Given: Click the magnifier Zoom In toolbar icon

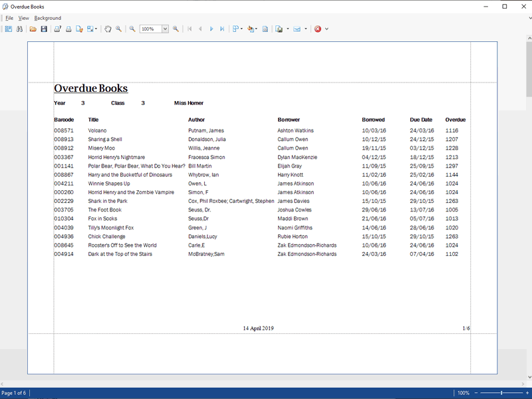Looking at the screenshot, I should point(176,29).
